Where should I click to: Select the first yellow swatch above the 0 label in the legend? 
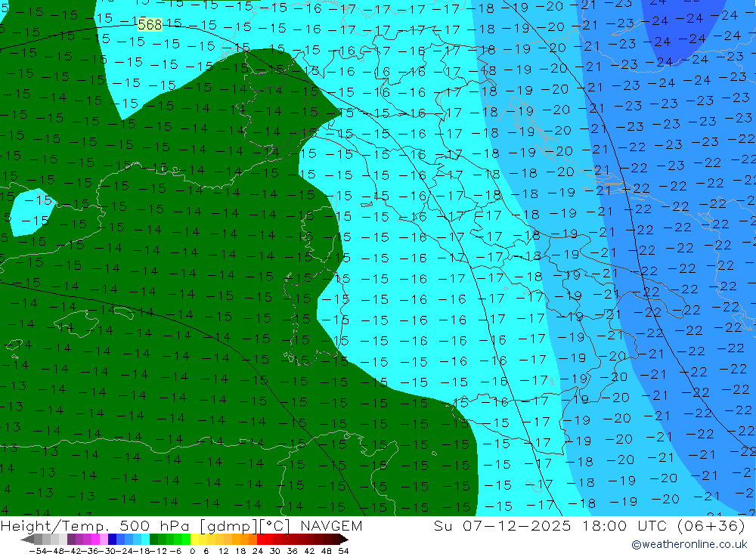tap(194, 539)
